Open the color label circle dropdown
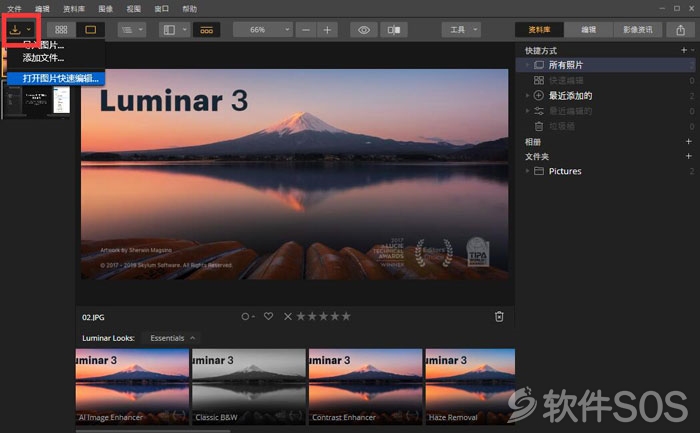700x433 pixels. (x=248, y=316)
